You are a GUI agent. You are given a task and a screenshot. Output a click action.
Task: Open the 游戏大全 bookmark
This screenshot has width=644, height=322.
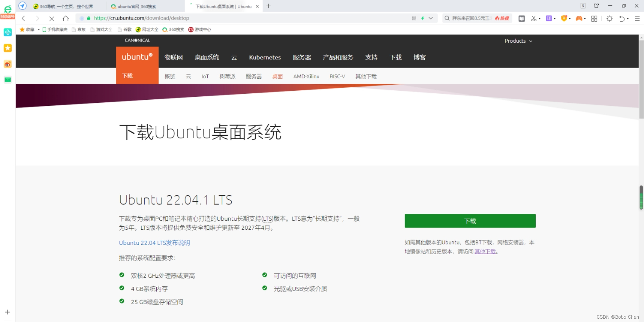point(101,30)
